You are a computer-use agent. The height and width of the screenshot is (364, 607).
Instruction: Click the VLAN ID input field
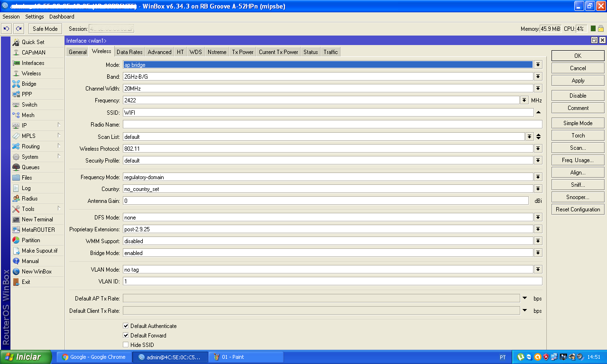tap(332, 282)
